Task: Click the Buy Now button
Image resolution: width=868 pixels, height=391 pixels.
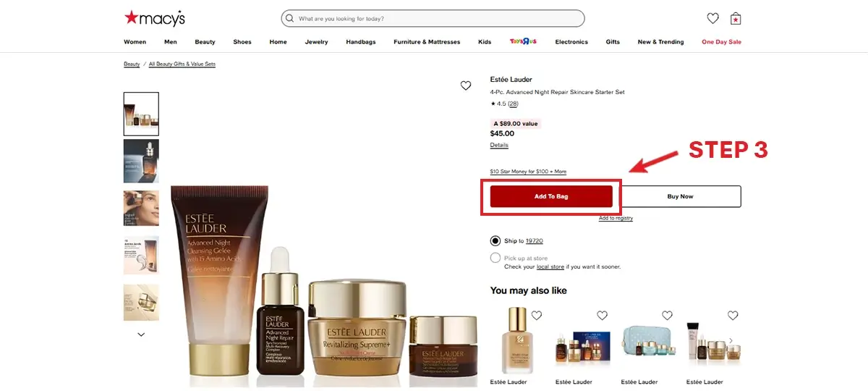Action: 680,197
